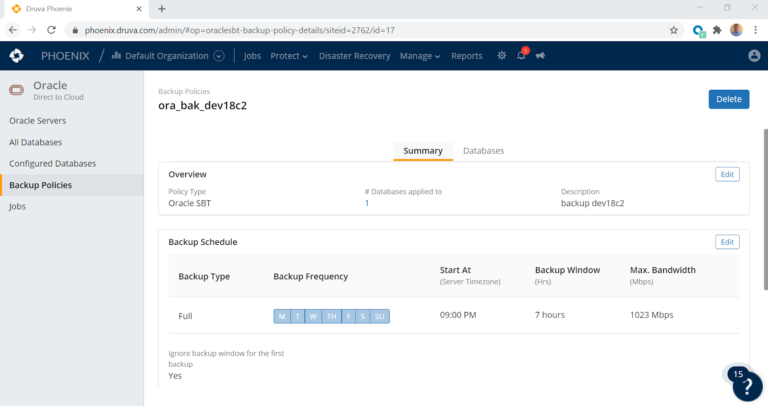Viewport: 768px width, 406px height.
Task: Switch to the Databases tab
Action: click(483, 151)
